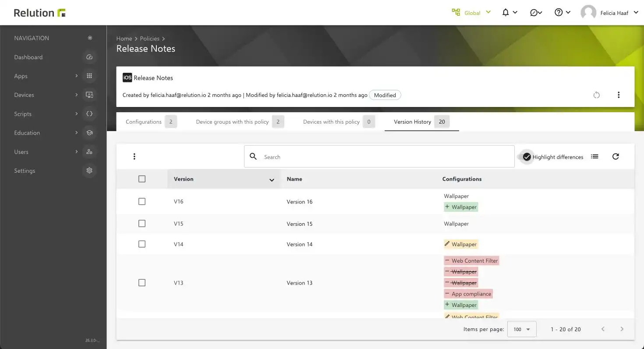Click the Education graduation cap icon

coord(89,133)
